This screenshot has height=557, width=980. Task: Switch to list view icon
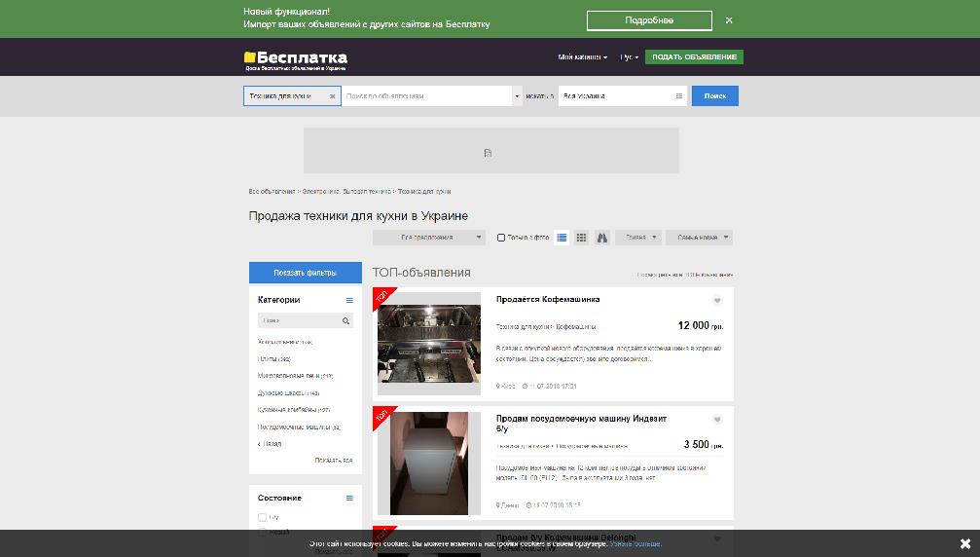click(x=562, y=238)
